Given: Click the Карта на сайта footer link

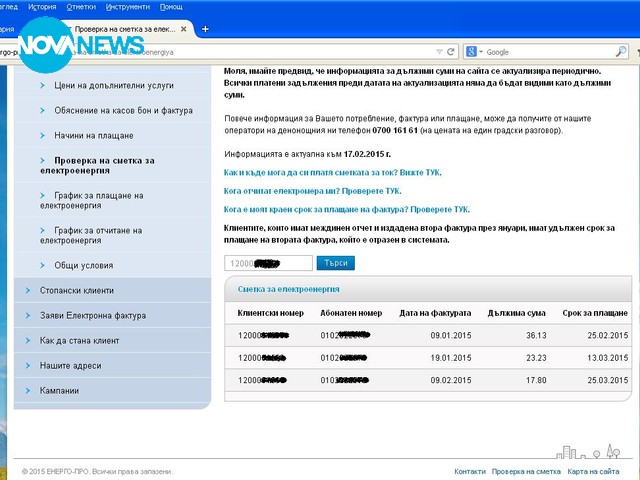Looking at the screenshot, I should tap(593, 471).
